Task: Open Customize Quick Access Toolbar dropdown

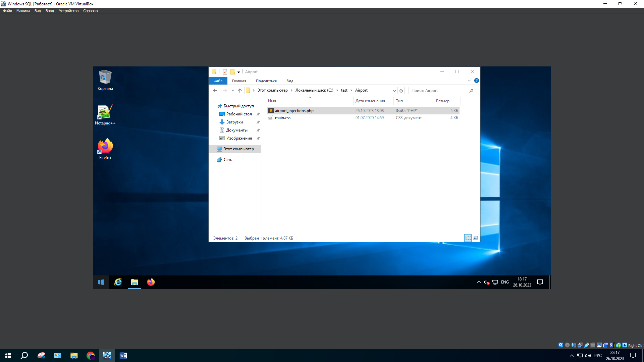Action: tap(239, 72)
